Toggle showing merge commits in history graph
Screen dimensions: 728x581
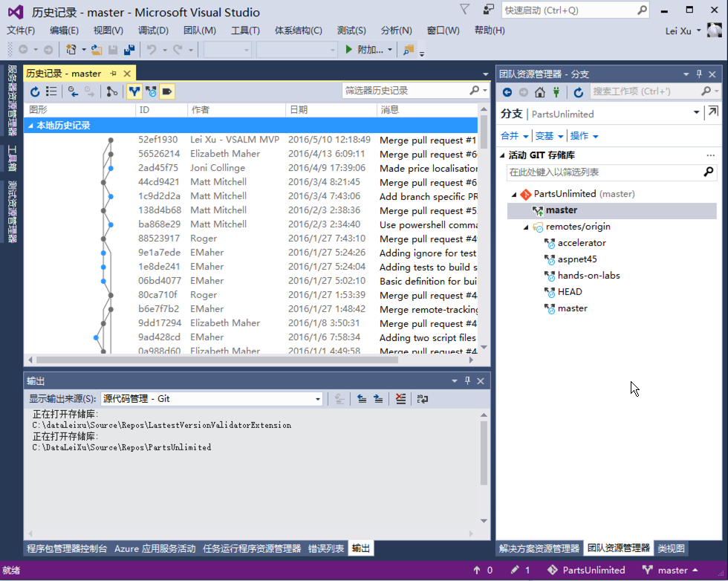coord(134,91)
